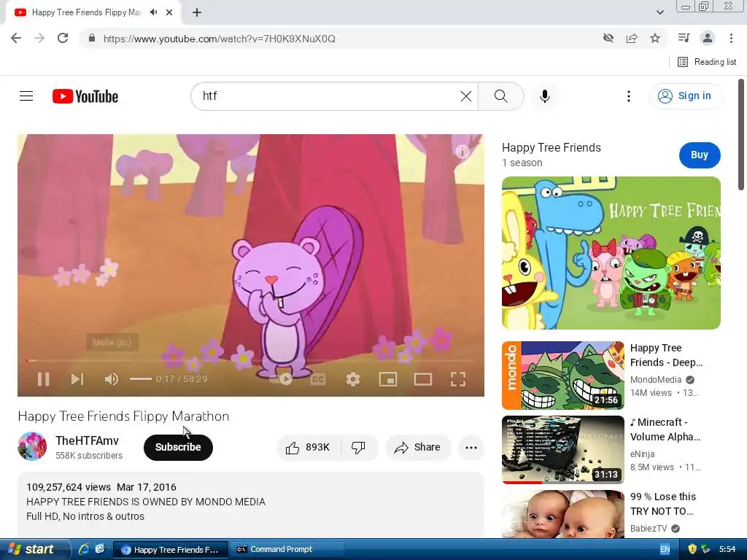
Task: Sign in to YouTube
Action: (686, 96)
